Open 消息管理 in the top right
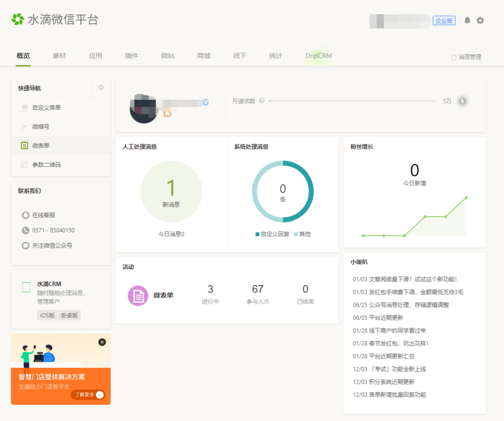Image resolution: width=504 pixels, height=421 pixels. click(x=466, y=57)
